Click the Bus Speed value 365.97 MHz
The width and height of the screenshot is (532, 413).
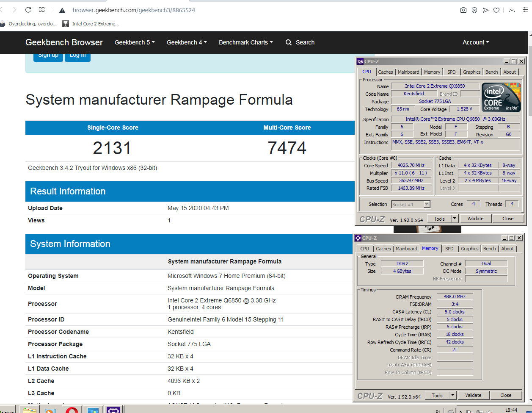pyautogui.click(x=411, y=180)
